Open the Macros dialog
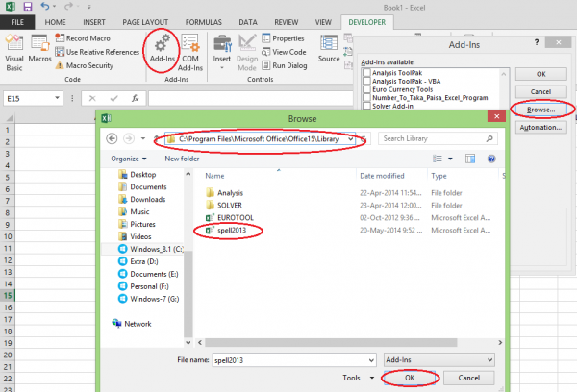 (39, 49)
